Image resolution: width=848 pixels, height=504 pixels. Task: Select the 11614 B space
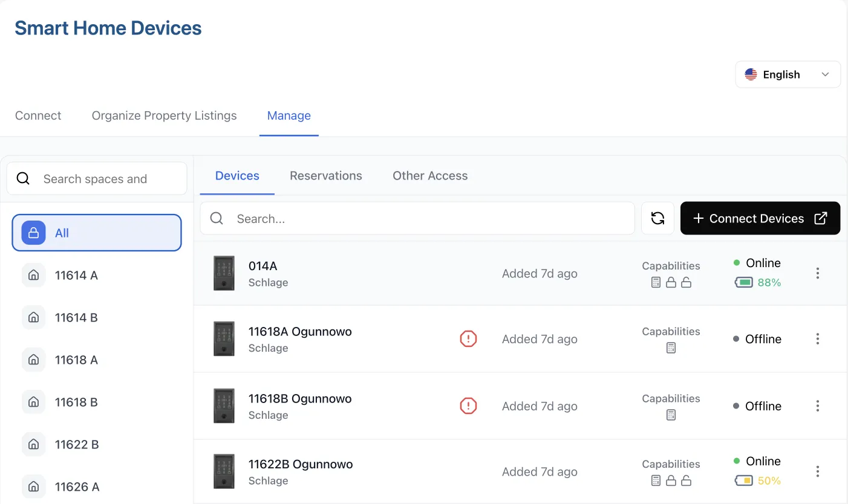(97, 318)
